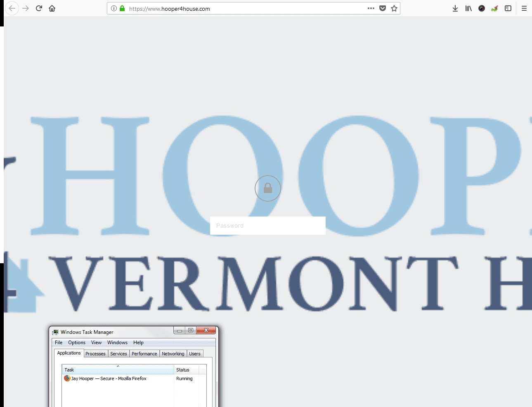Save page to Pocket
The image size is (532, 407).
pos(383,8)
